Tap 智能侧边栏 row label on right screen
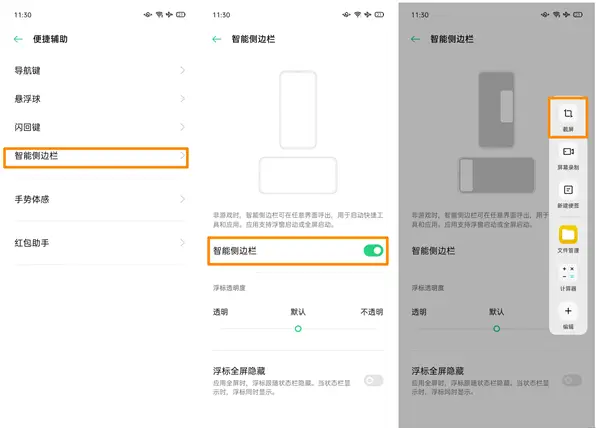 433,251
